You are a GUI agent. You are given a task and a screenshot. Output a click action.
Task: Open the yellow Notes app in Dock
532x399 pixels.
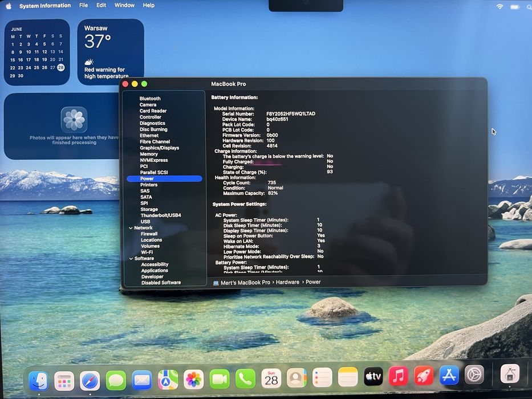tap(348, 377)
